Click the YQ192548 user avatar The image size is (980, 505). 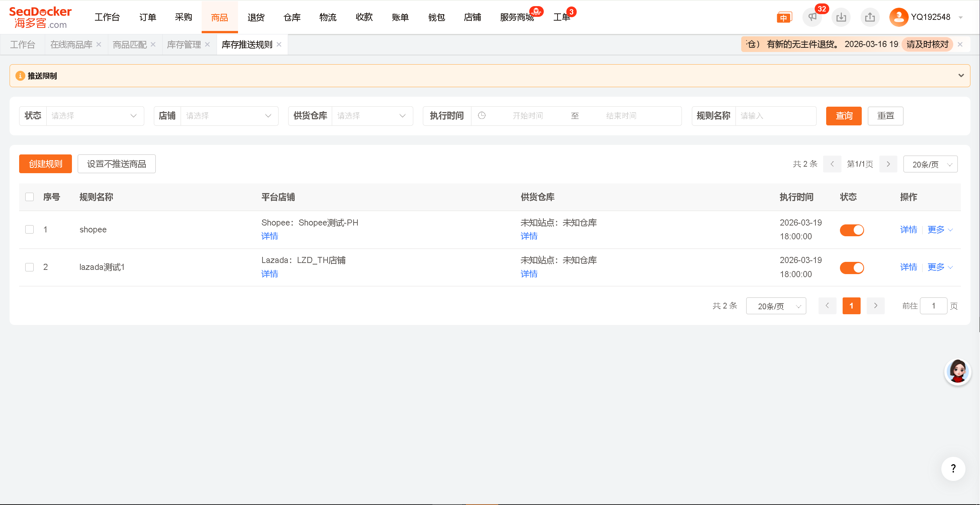point(898,17)
